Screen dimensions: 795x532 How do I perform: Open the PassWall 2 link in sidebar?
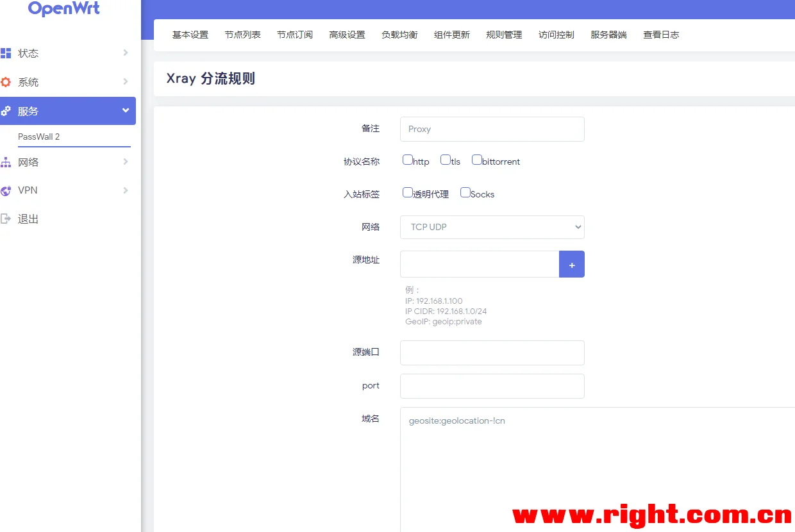coord(39,137)
